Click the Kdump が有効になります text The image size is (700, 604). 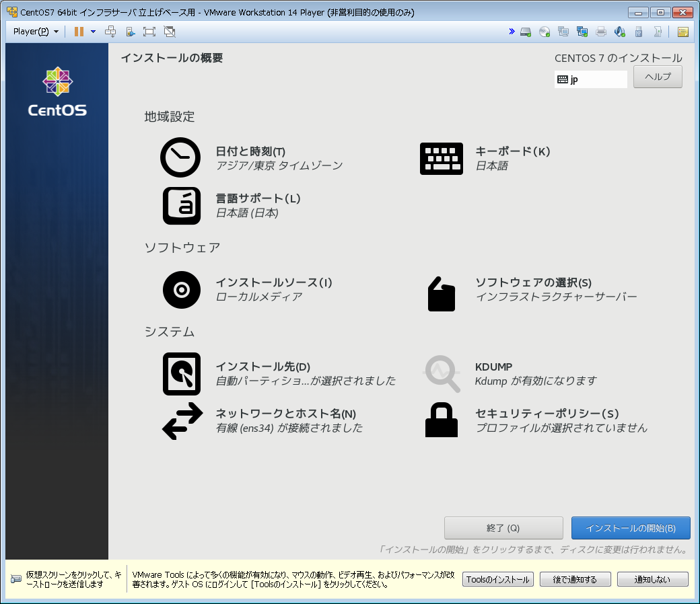[536, 381]
